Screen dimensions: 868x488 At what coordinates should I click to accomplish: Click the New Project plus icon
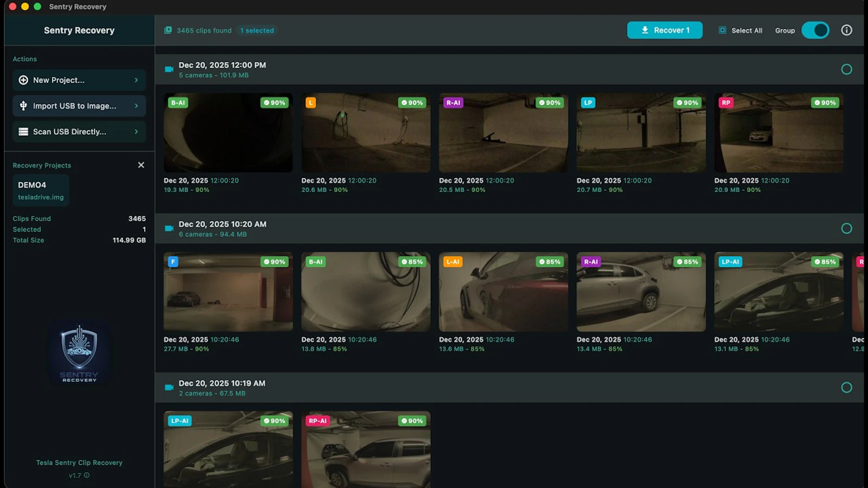pyautogui.click(x=23, y=80)
